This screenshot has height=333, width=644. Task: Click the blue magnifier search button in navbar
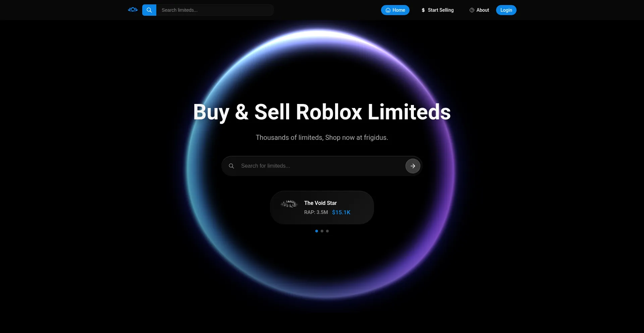click(x=149, y=10)
